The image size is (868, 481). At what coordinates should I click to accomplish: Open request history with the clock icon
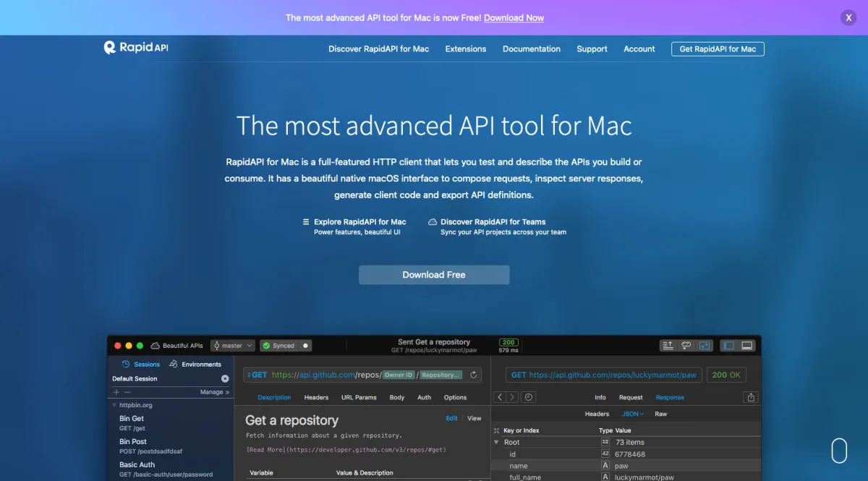click(x=529, y=397)
